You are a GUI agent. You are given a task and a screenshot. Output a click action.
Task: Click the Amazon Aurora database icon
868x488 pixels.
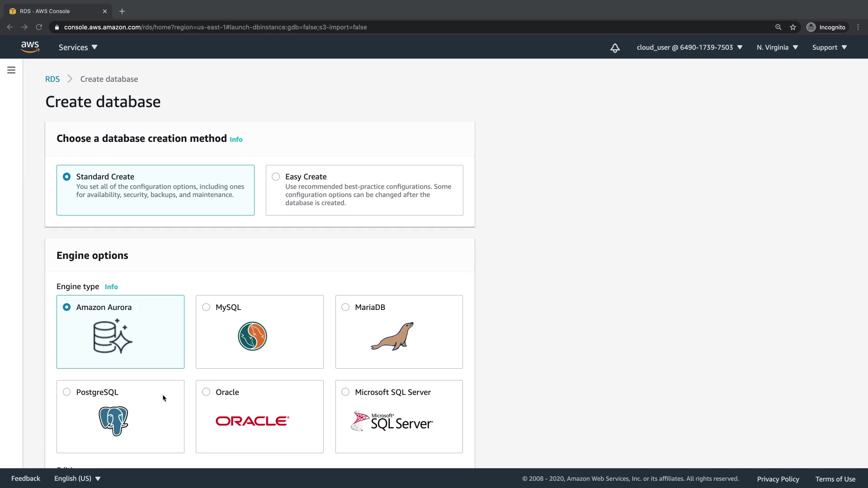click(x=113, y=337)
